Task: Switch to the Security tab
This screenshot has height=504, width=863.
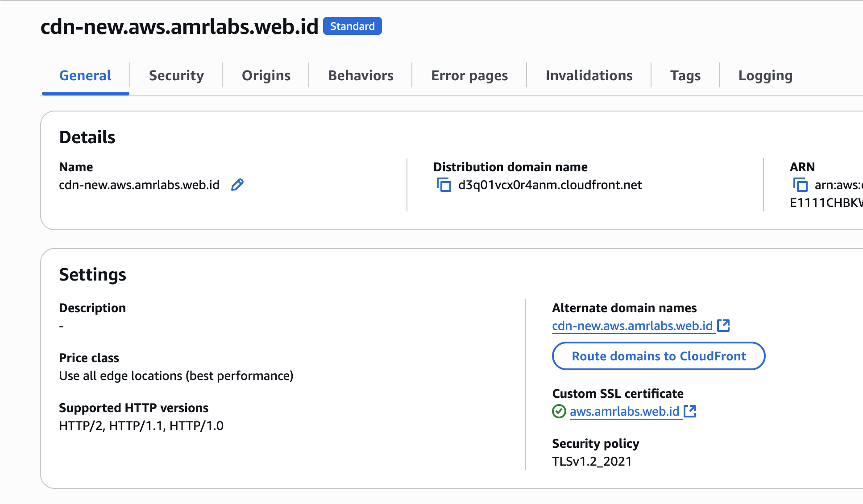Action: pos(176,75)
